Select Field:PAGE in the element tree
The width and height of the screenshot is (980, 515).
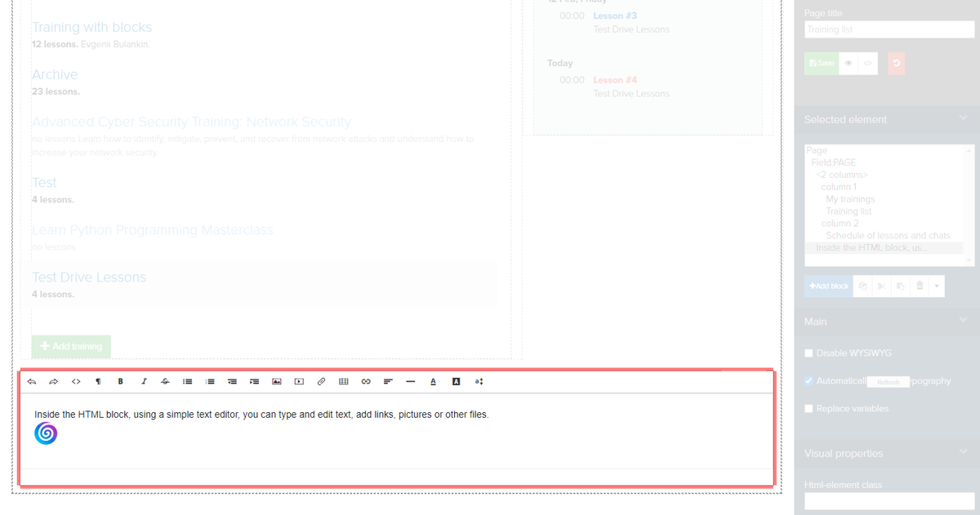click(834, 162)
